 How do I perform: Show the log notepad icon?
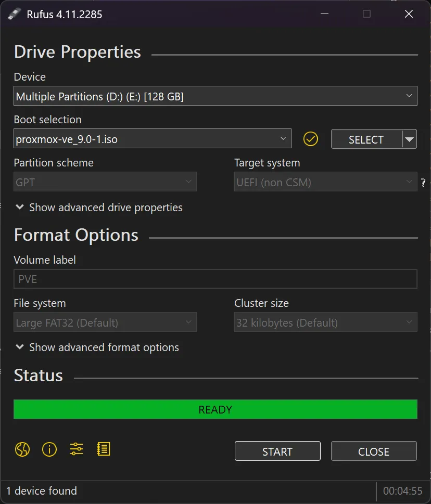coord(104,449)
